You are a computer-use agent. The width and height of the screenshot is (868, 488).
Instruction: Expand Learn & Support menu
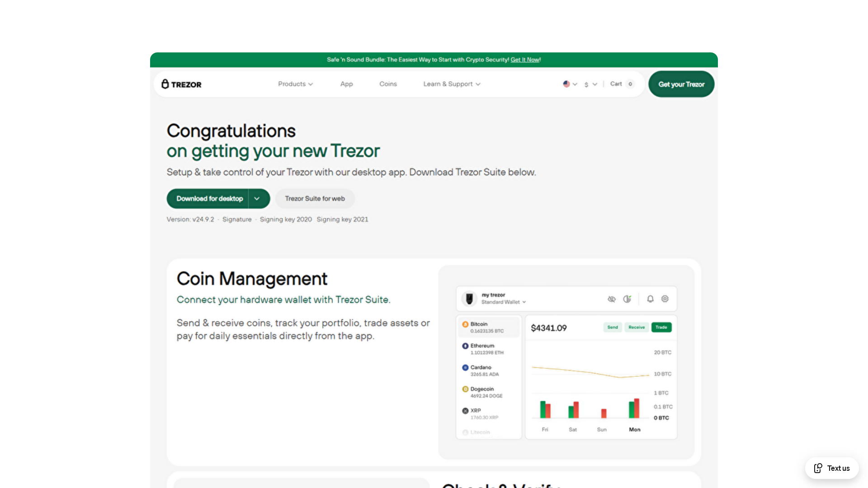[x=452, y=84]
